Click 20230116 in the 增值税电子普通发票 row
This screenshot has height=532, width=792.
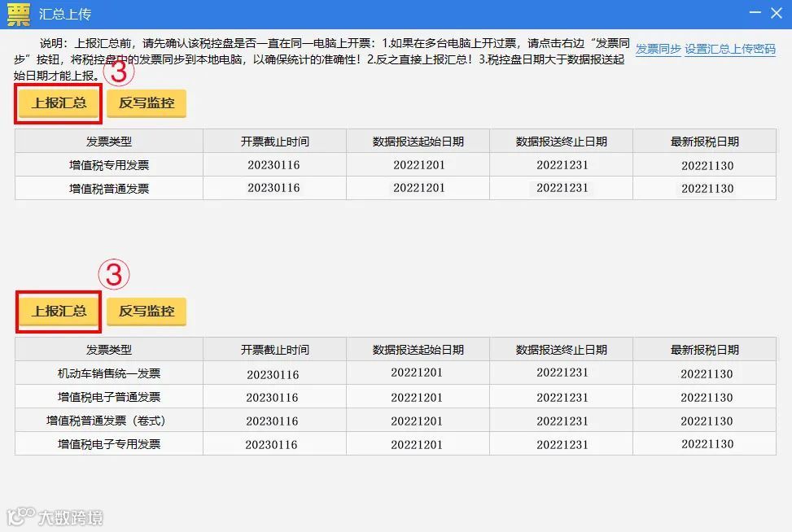tap(272, 398)
